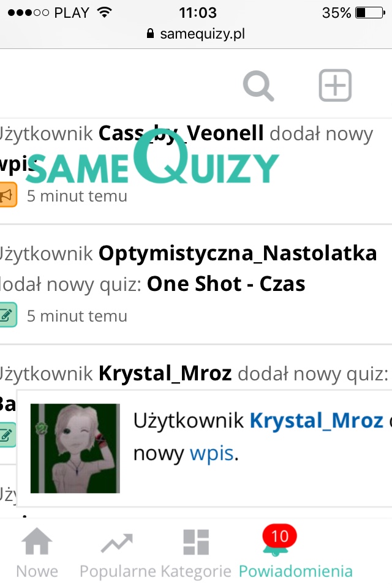
Task: Open the blue wpis link
Action: [x=212, y=453]
